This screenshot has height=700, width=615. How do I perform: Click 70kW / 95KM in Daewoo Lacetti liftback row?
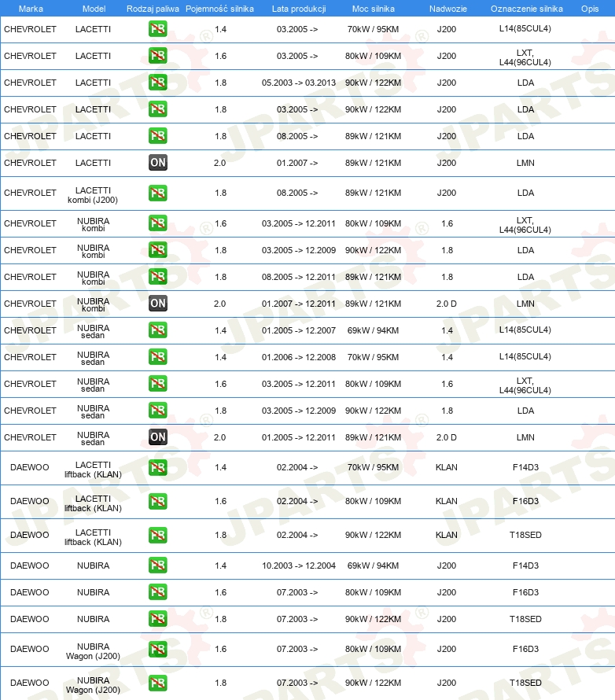pos(373,467)
